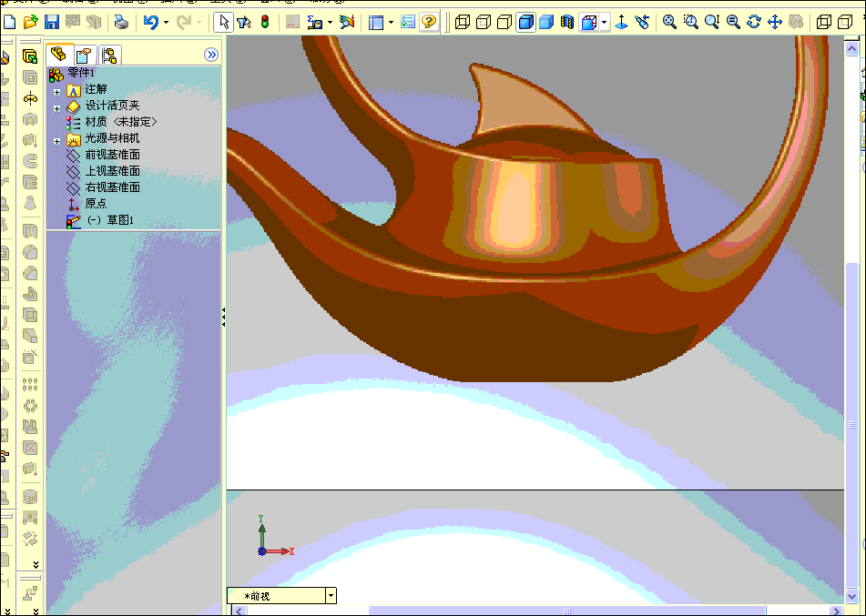Click the vertical scrollbar up arrow
866x616 pixels.
pos(851,48)
